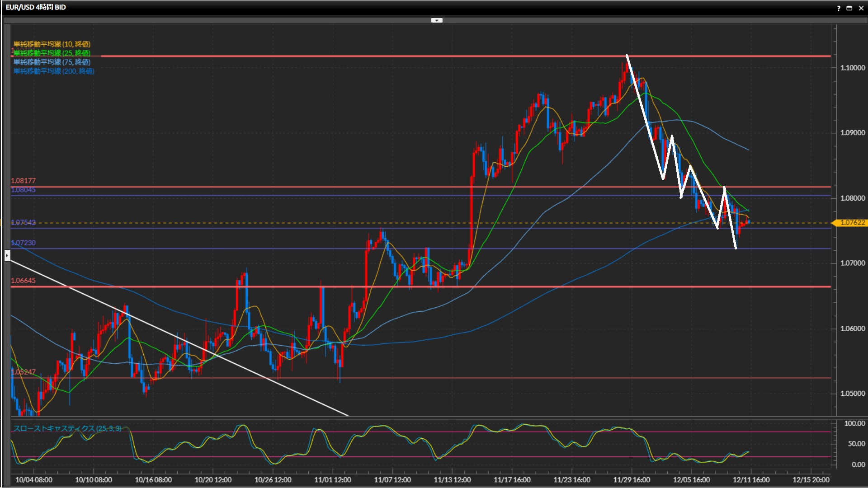868x488 pixels.
Task: Click the 11/29 16:00 time axis label
Action: click(x=631, y=479)
